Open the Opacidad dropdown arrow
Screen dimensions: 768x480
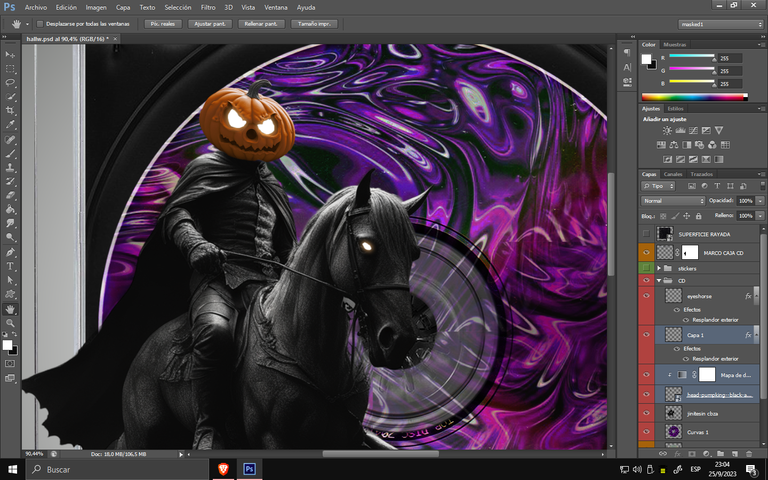[760, 201]
